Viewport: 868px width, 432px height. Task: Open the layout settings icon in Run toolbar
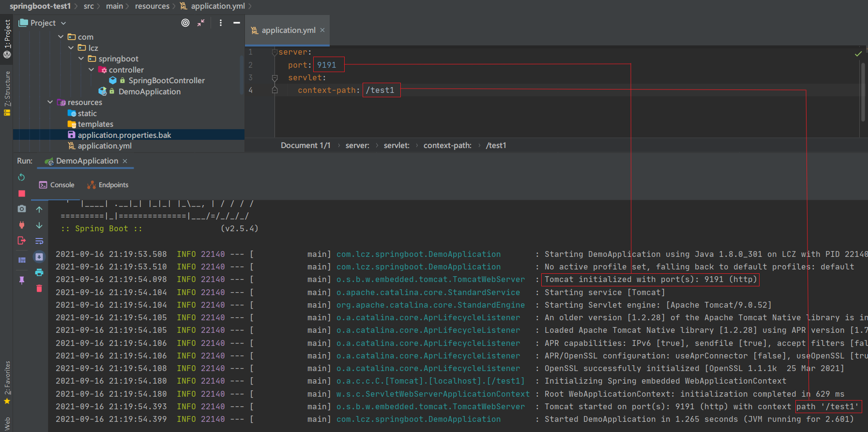coord(21,260)
